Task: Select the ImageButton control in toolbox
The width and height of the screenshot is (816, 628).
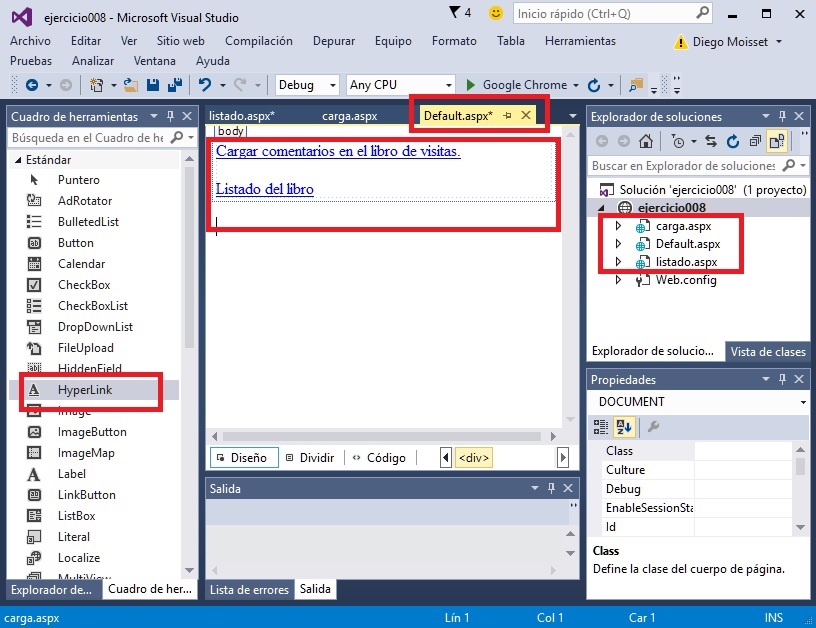Action: 94,432
